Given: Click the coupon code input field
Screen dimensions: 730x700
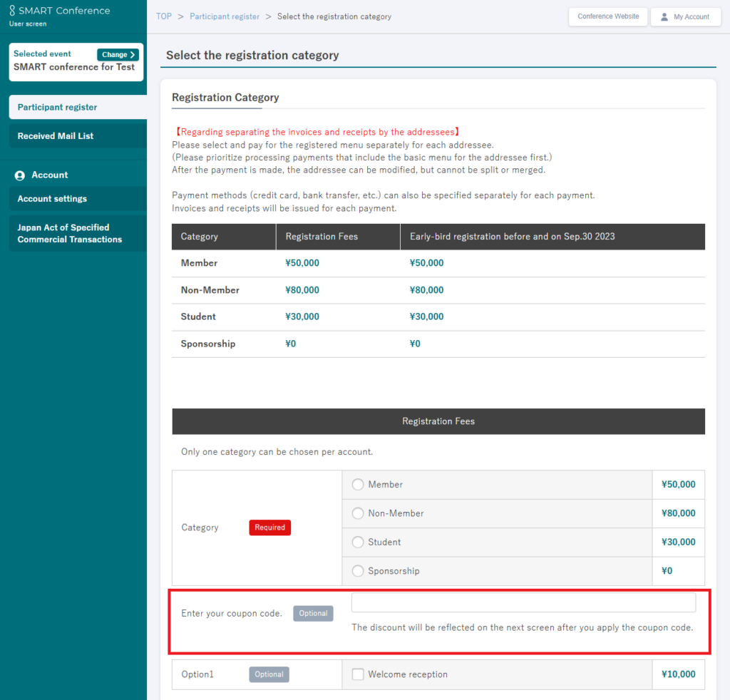Looking at the screenshot, I should coord(523,602).
